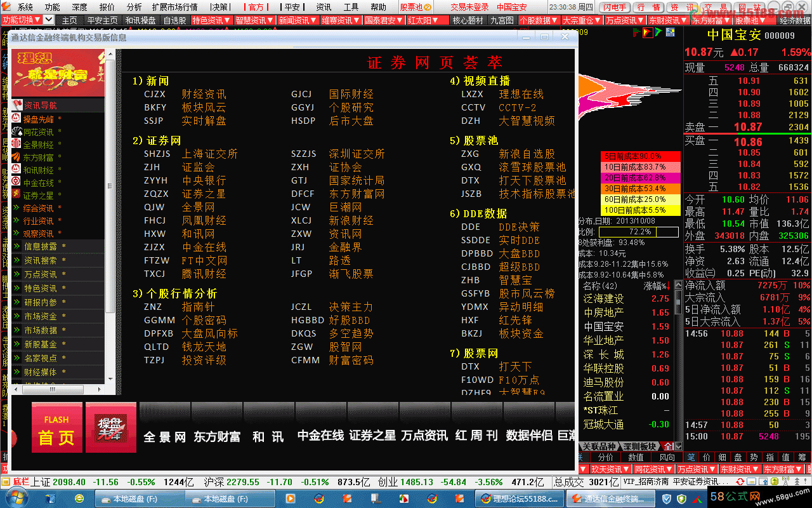Image resolution: width=812 pixels, height=508 pixels.
Task: Click the 股票池 circled-2 icon
Action: coord(428,7)
